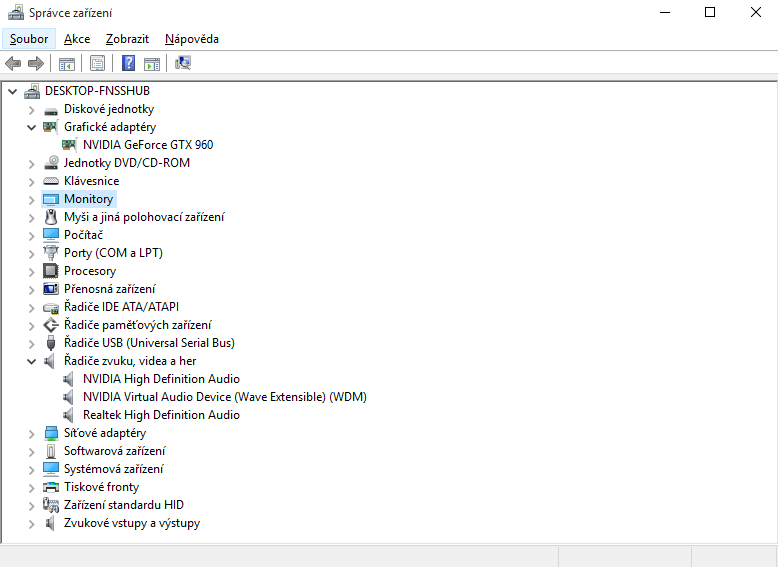
Task: Select the Monitory tree label
Action: pyautogui.click(x=88, y=199)
